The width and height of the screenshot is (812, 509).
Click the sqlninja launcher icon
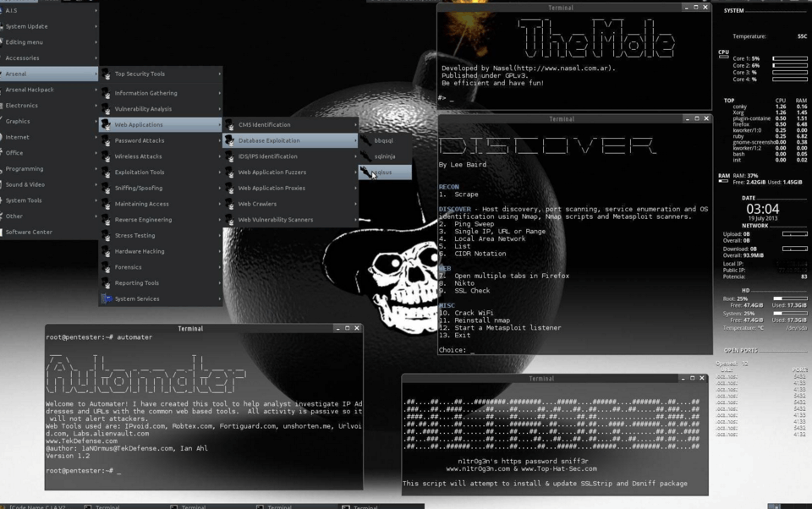click(x=366, y=156)
